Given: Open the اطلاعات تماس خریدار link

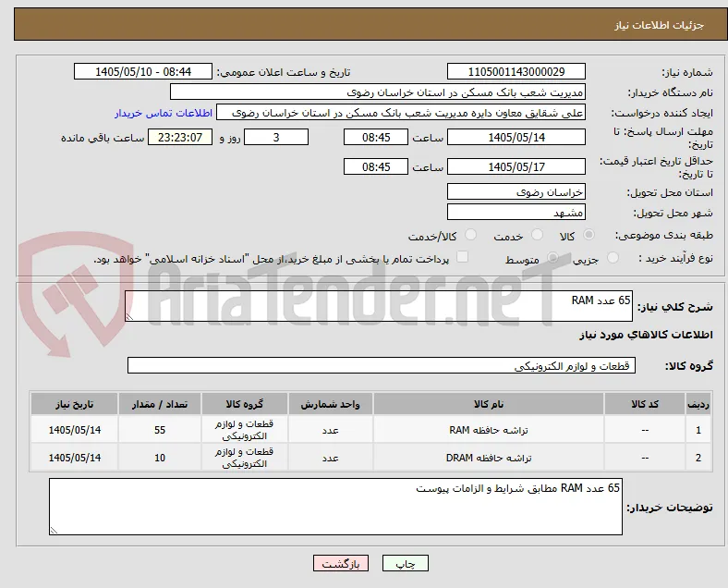Looking at the screenshot, I should tap(164, 113).
